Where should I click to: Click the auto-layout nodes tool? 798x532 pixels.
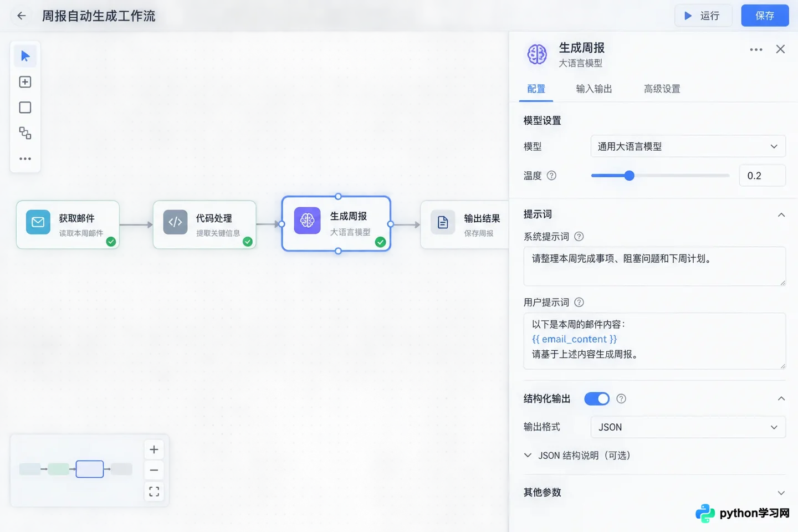point(25,133)
